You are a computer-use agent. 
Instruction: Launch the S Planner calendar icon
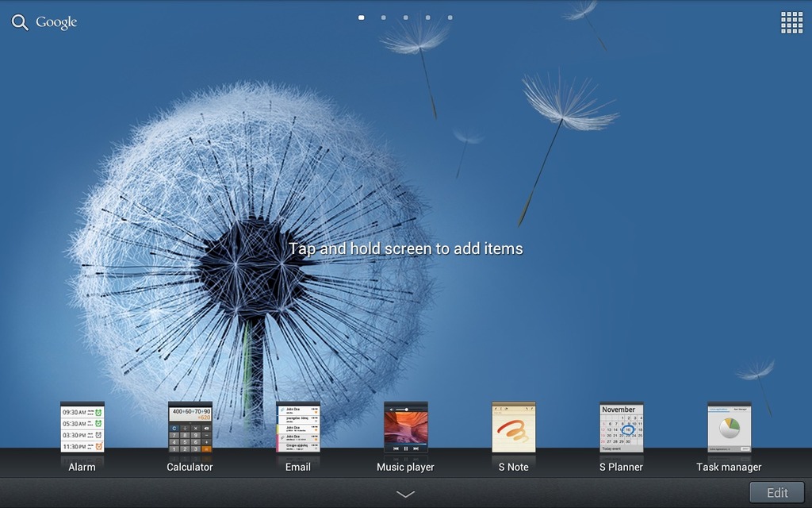(x=622, y=427)
